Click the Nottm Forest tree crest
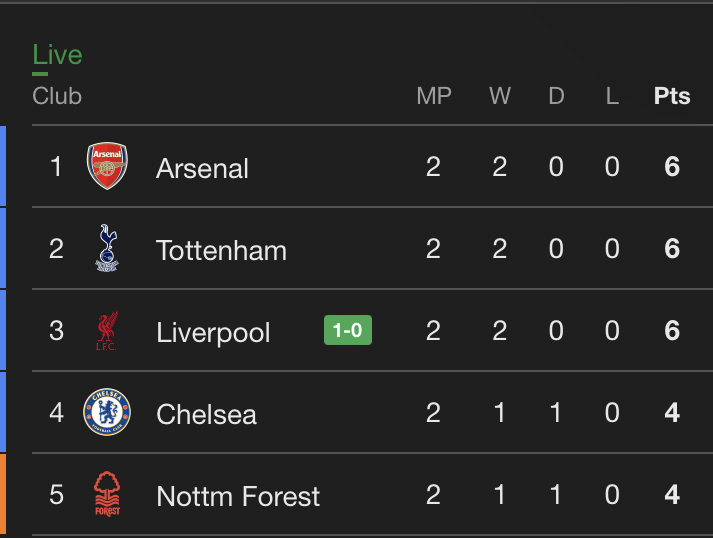This screenshot has height=538, width=713. 107,494
